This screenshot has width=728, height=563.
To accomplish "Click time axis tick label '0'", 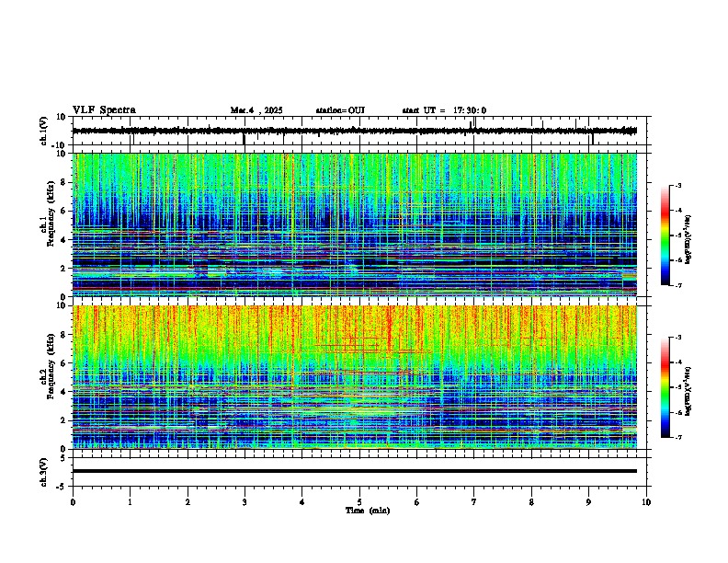I will tap(73, 501).
